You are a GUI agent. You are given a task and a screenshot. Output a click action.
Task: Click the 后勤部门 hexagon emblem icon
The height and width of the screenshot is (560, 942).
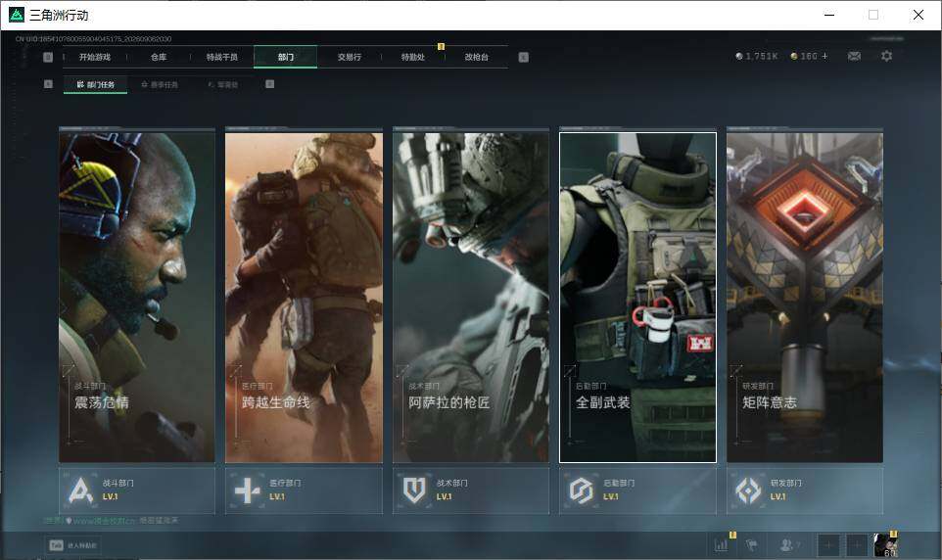[581, 490]
